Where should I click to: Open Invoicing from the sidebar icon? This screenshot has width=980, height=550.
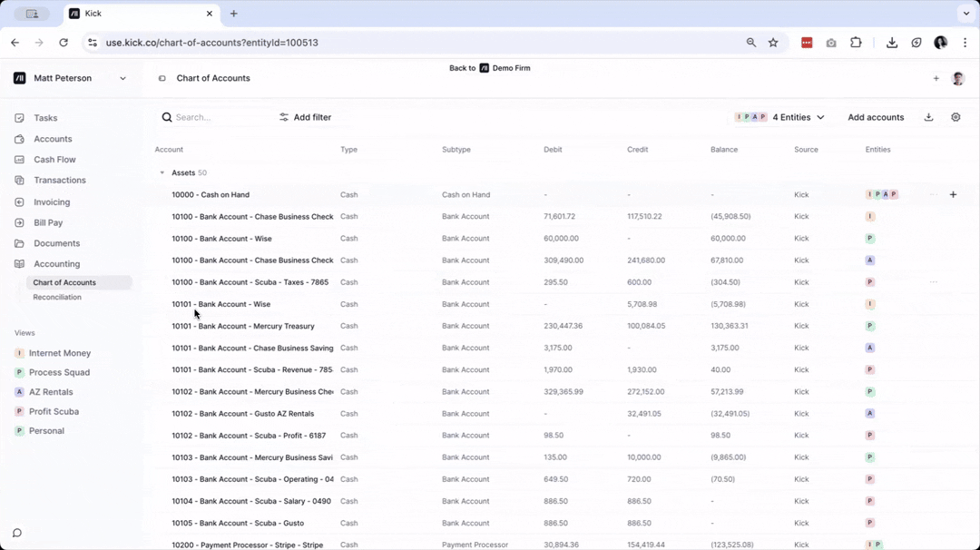click(20, 201)
